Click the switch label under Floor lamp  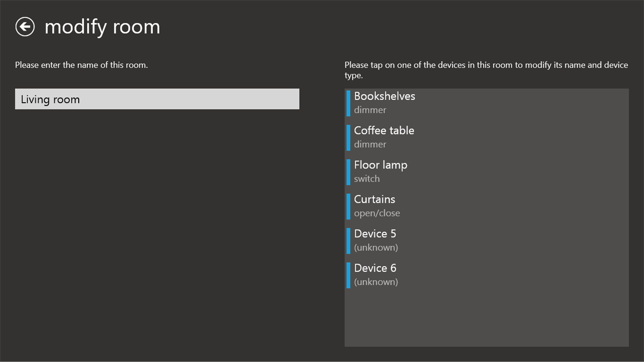click(366, 178)
